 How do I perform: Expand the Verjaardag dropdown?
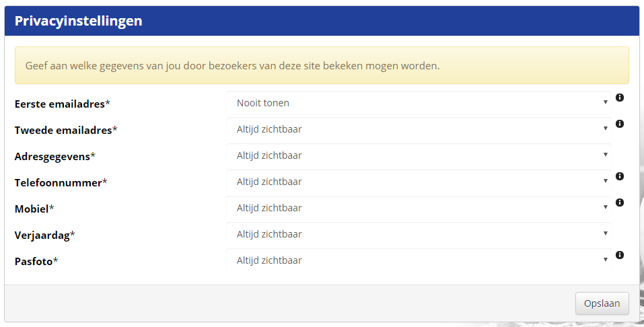tap(419, 234)
